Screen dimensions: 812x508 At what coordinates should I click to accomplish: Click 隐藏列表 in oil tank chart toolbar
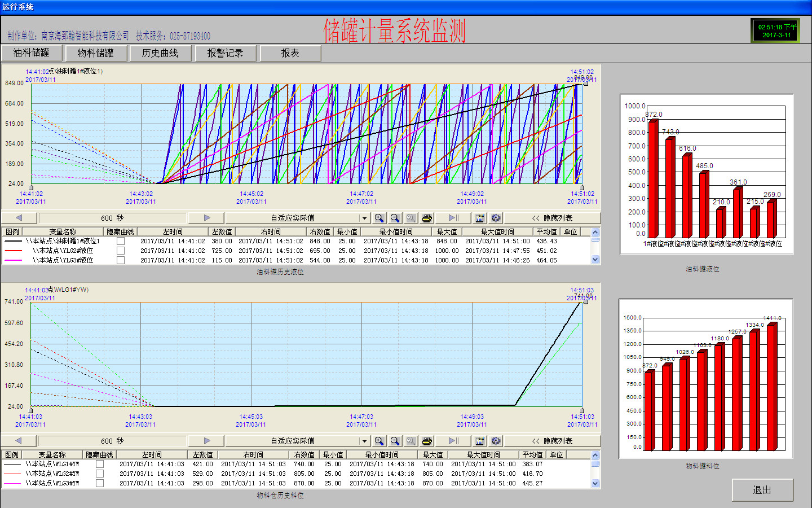point(552,218)
